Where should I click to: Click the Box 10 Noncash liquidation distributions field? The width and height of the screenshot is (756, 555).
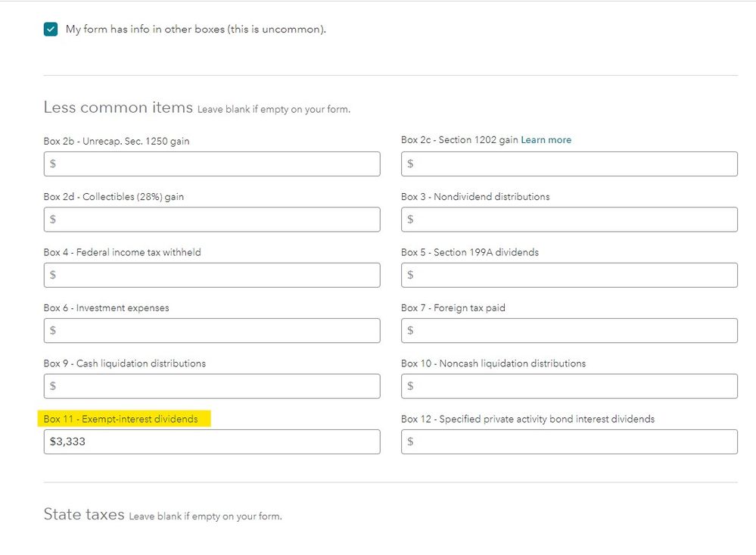coord(569,386)
